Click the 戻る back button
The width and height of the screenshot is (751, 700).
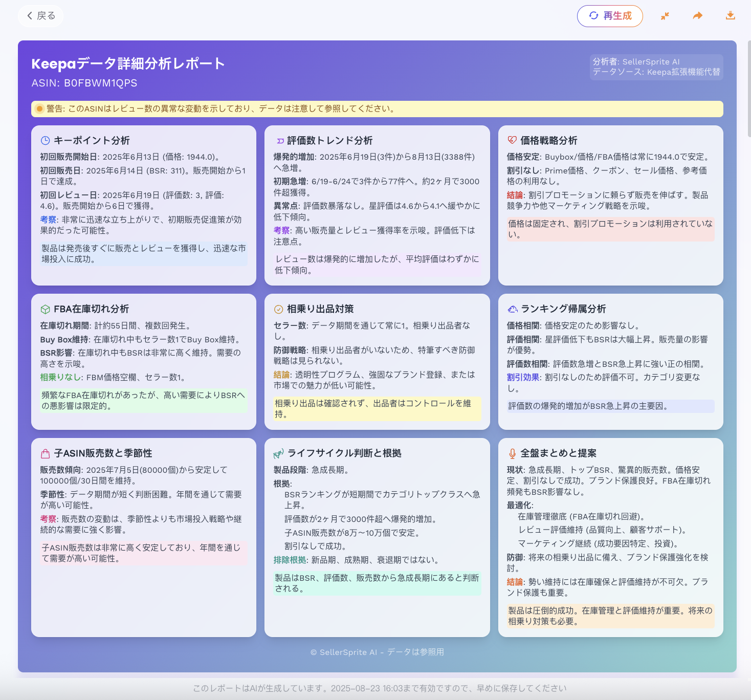pos(41,16)
